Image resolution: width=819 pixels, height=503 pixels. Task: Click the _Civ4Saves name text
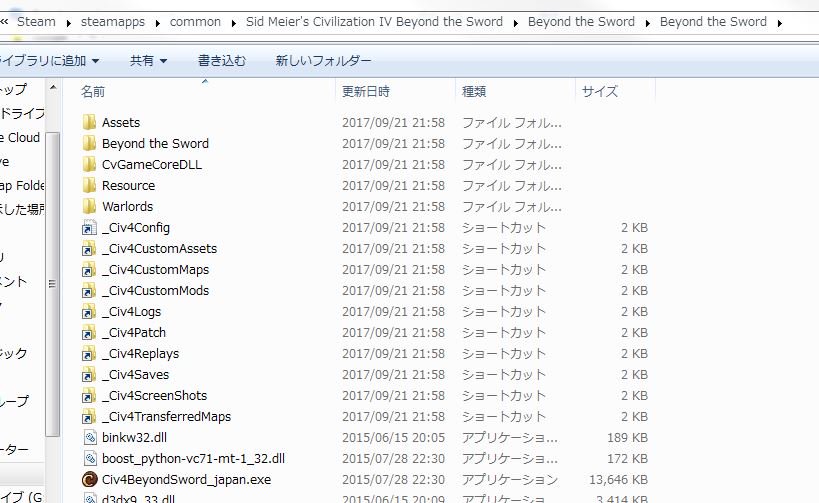point(136,375)
